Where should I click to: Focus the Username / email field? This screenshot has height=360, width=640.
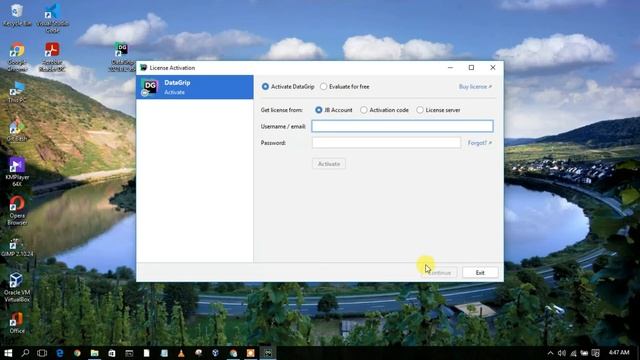pyautogui.click(x=402, y=126)
